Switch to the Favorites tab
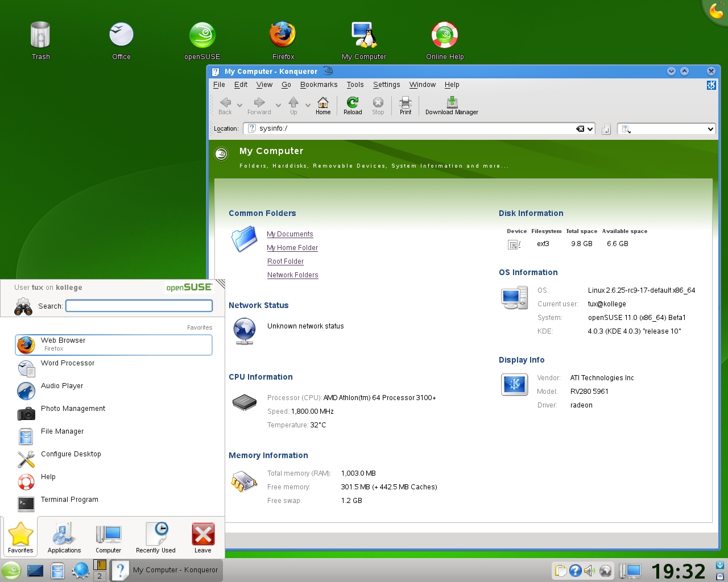 point(20,537)
